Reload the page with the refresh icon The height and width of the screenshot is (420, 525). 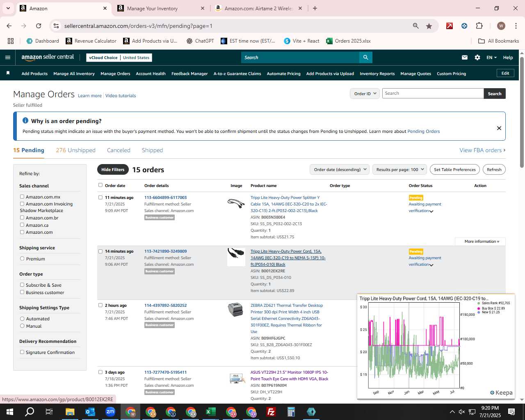tap(39, 26)
